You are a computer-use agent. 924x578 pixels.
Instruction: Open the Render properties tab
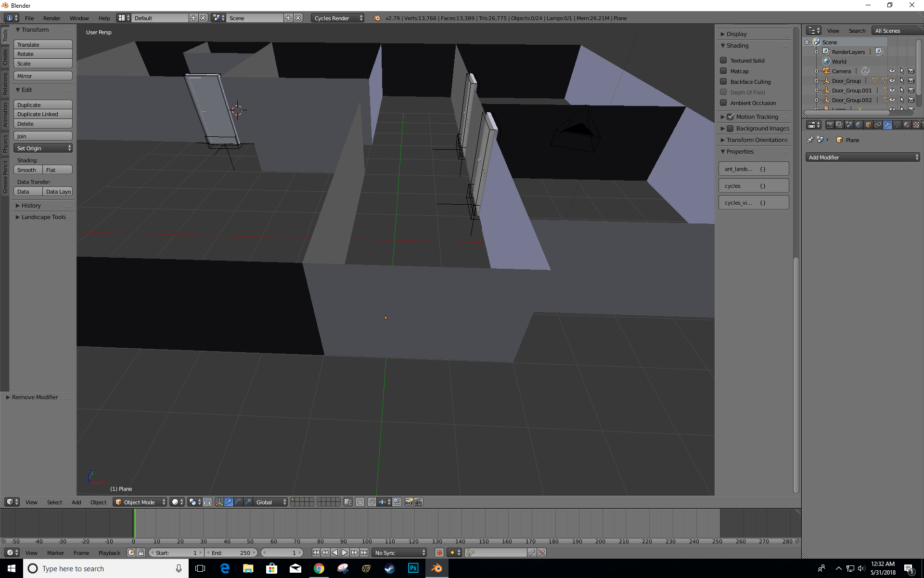(830, 125)
